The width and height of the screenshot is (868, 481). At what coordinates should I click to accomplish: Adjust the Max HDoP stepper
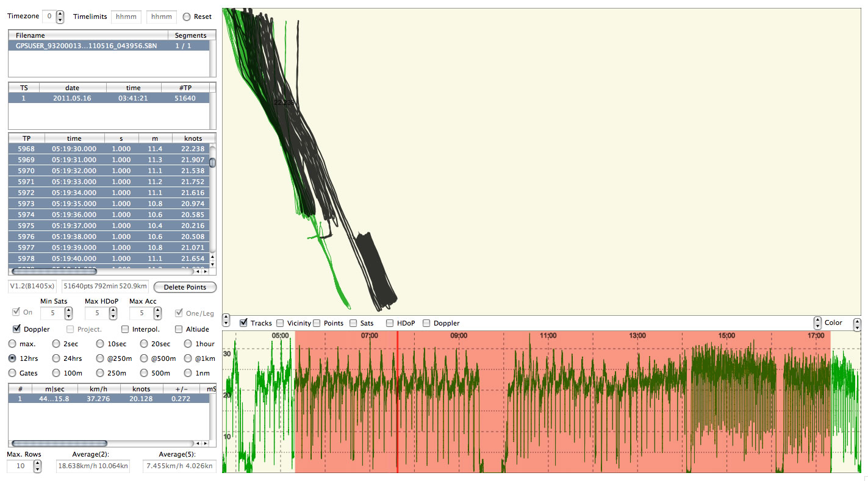point(113,313)
